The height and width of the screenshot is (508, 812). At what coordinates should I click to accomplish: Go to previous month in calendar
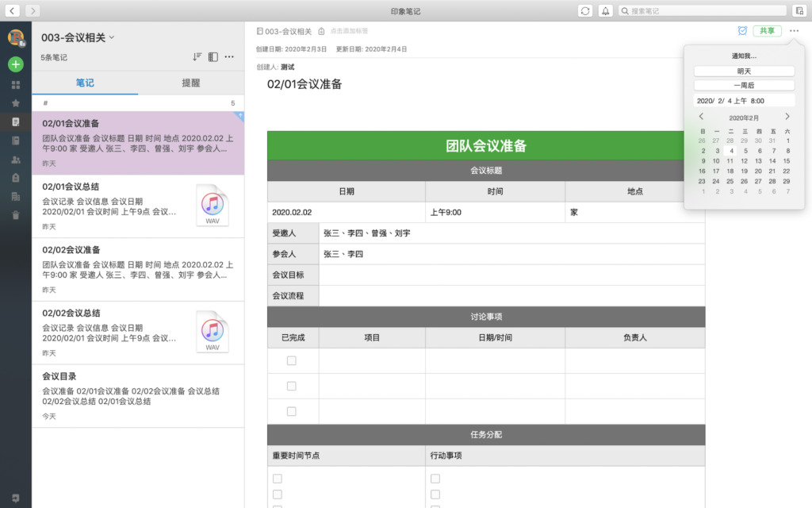point(701,117)
